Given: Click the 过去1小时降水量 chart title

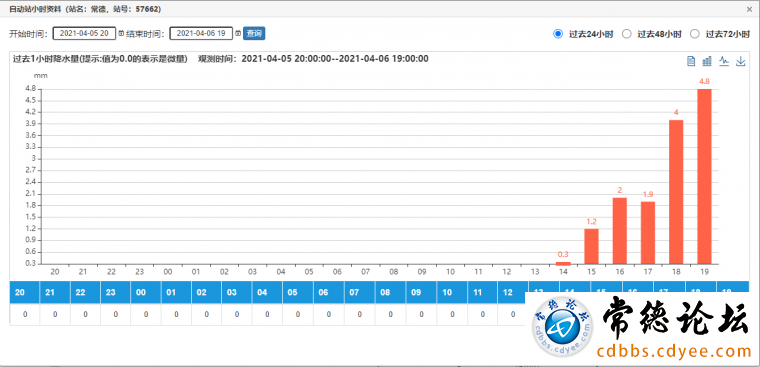Looking at the screenshot, I should pyautogui.click(x=100, y=59).
